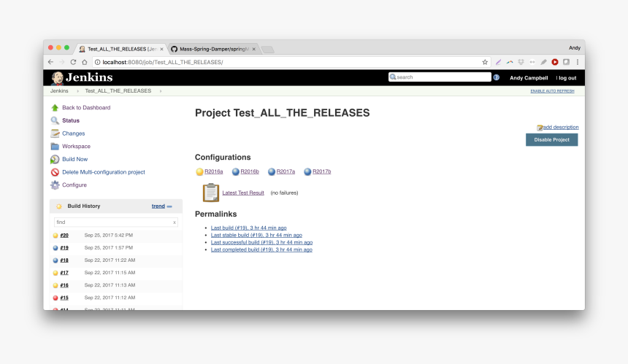Click the Configure gear icon
The image size is (628, 364).
(55, 185)
